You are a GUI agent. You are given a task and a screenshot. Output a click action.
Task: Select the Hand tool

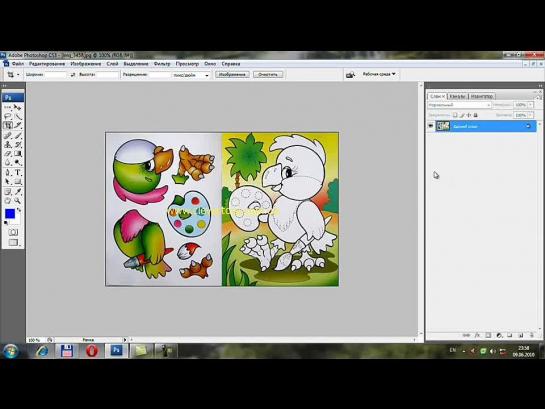tap(8, 201)
